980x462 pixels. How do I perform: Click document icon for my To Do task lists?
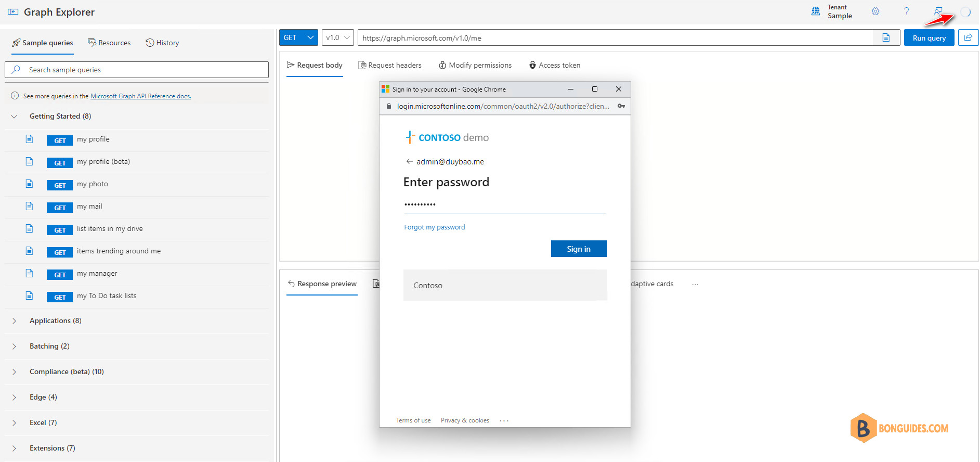point(30,296)
